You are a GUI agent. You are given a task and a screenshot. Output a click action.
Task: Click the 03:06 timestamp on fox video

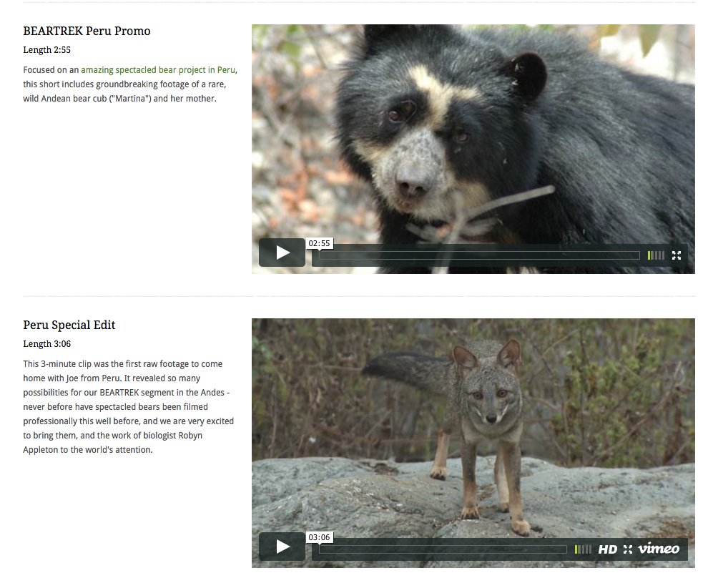tap(319, 537)
